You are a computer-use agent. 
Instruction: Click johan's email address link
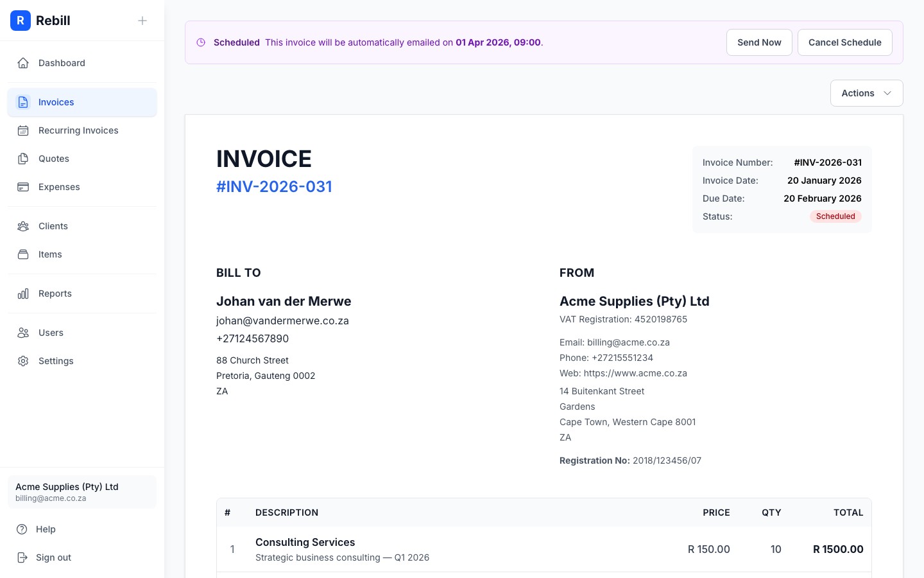[282, 320]
